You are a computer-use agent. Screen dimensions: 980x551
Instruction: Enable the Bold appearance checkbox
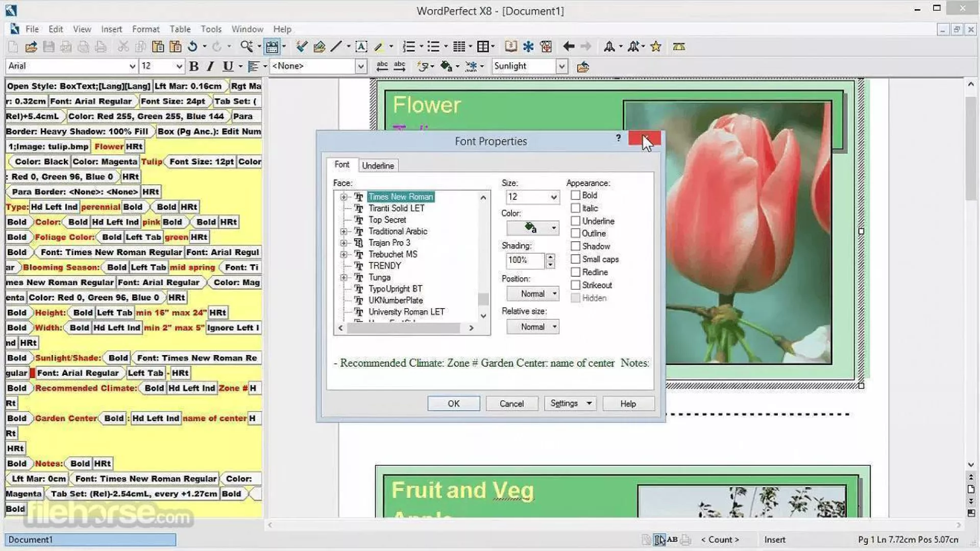(575, 195)
